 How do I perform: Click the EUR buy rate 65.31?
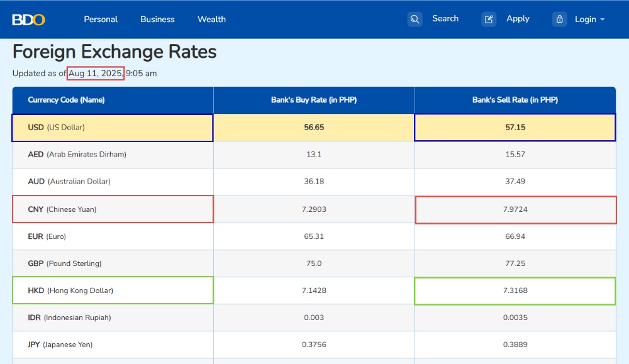(x=314, y=236)
